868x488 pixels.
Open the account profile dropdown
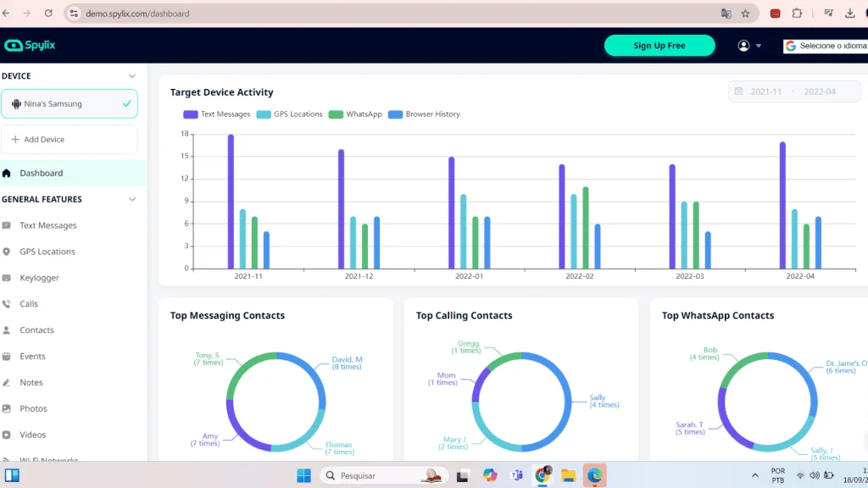pyautogui.click(x=749, y=46)
